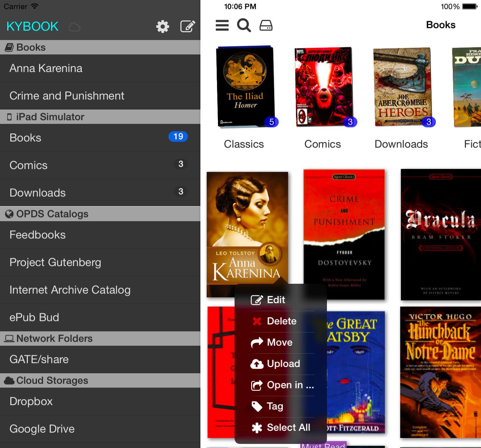Viewport: 481px width, 448px height.
Task: Open GATE/share network folder
Action: click(100, 359)
